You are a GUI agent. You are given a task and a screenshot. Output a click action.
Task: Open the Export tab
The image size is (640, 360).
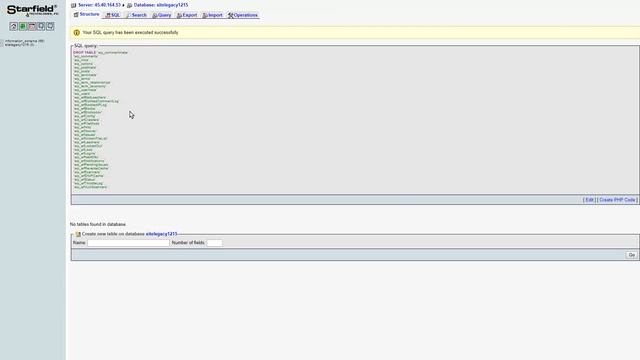187,15
